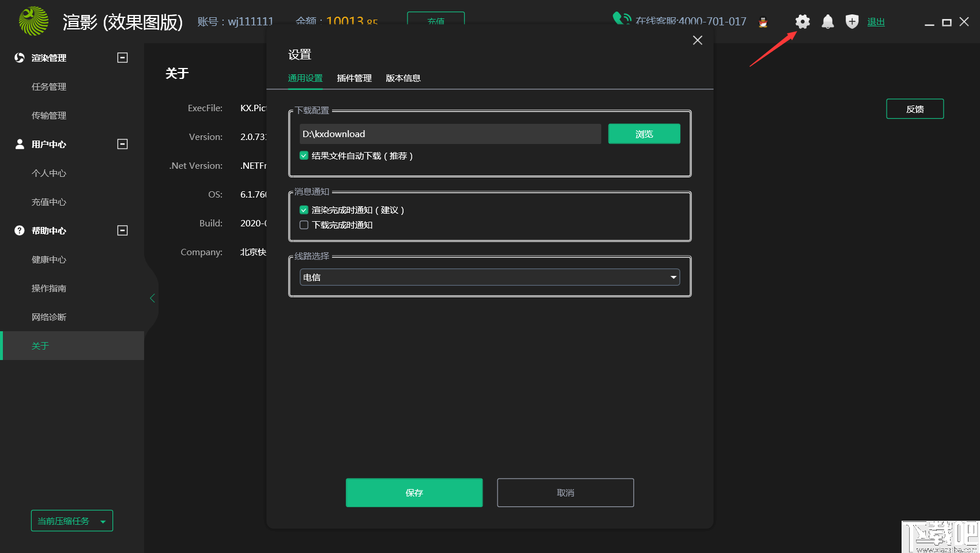Click the 渲影 app logo
The height and width of the screenshot is (553, 980).
pyautogui.click(x=33, y=21)
